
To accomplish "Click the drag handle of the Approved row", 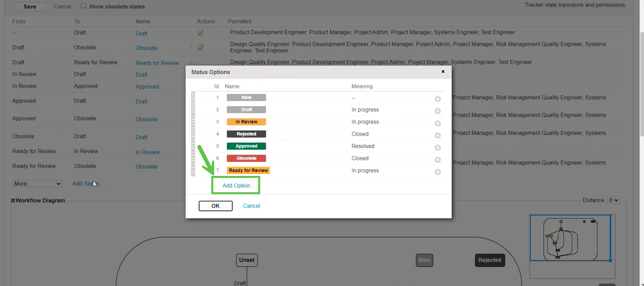I will 193,146.
